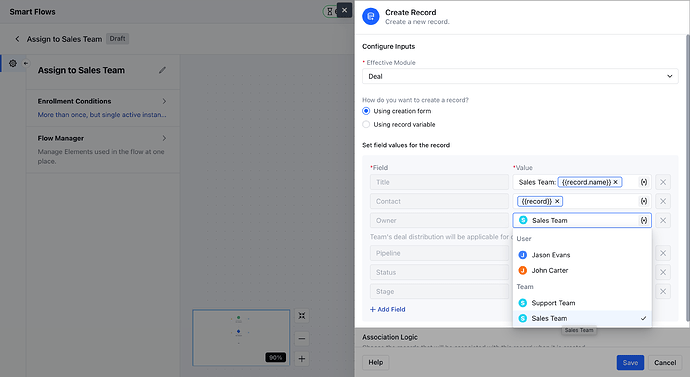Choose Support Team from the team list
Screen dimensions: 690x377
click(582, 303)
